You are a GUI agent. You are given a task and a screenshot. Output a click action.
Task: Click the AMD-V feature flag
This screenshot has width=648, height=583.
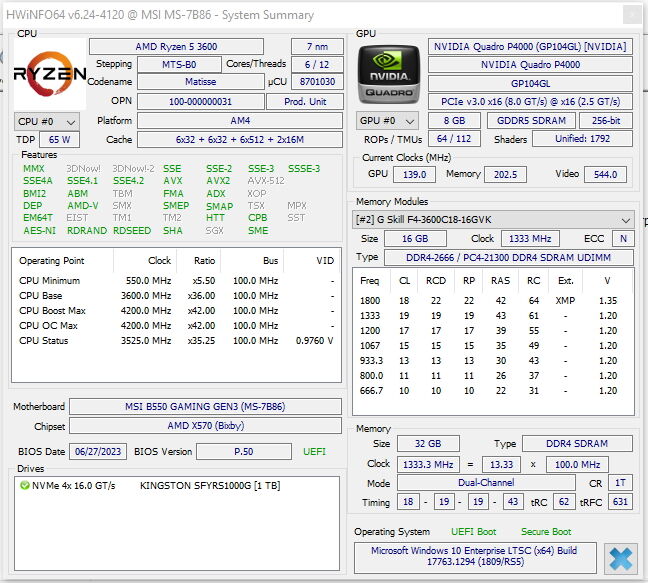[83, 206]
